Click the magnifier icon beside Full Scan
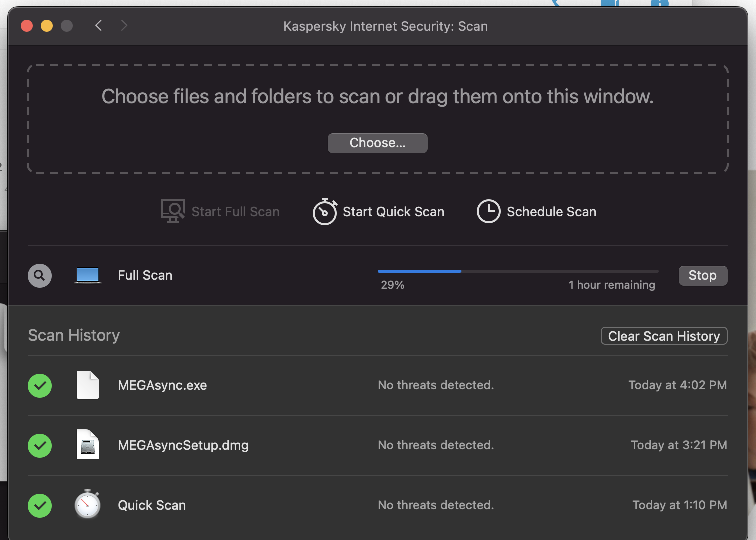This screenshot has width=756, height=540. point(40,275)
